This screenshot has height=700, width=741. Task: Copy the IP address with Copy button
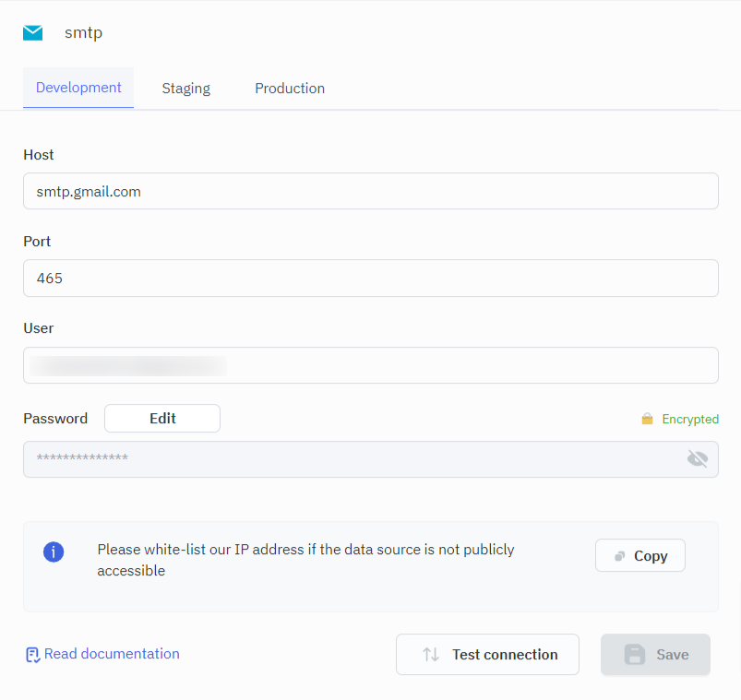(639, 555)
